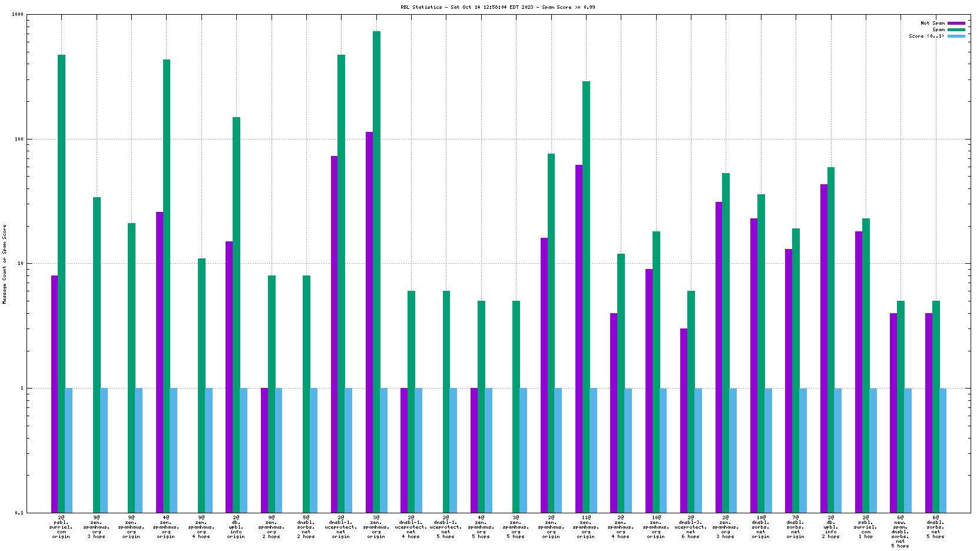Click the psbl.surriel.com origin x-axis label
The image size is (980, 551).
pos(61,527)
